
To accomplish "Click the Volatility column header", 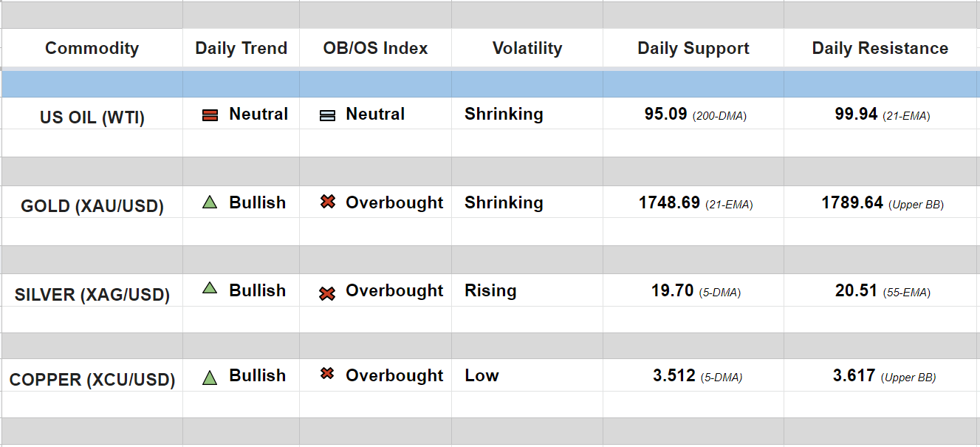I will [x=527, y=49].
